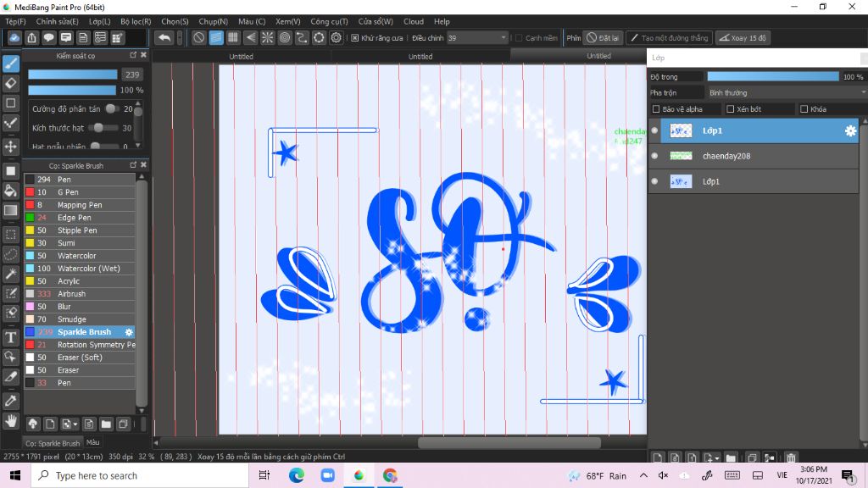Delete layer with the trash icon
Screen dimensions: 868x488
(791, 457)
